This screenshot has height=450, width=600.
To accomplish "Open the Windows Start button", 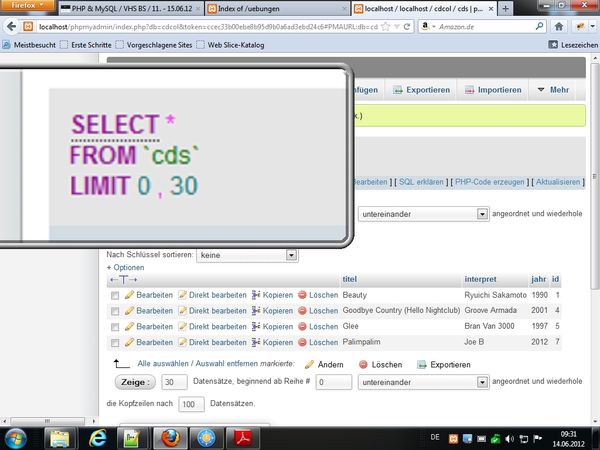I will coord(15,439).
